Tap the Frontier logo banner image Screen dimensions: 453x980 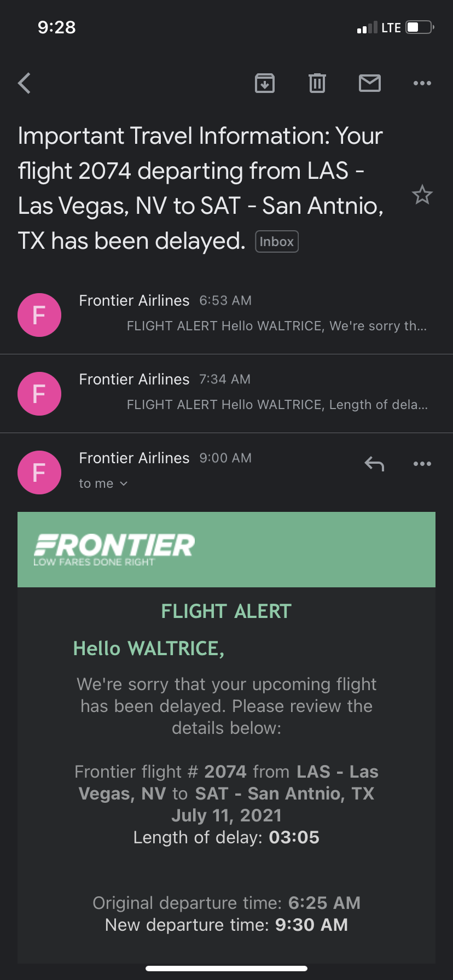point(226,549)
